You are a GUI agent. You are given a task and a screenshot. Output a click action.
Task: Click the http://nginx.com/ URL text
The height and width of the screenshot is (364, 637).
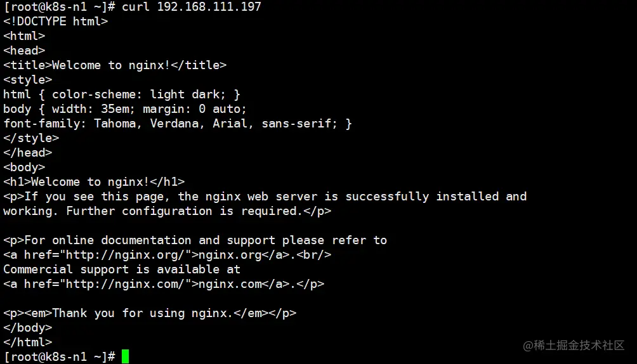point(125,284)
